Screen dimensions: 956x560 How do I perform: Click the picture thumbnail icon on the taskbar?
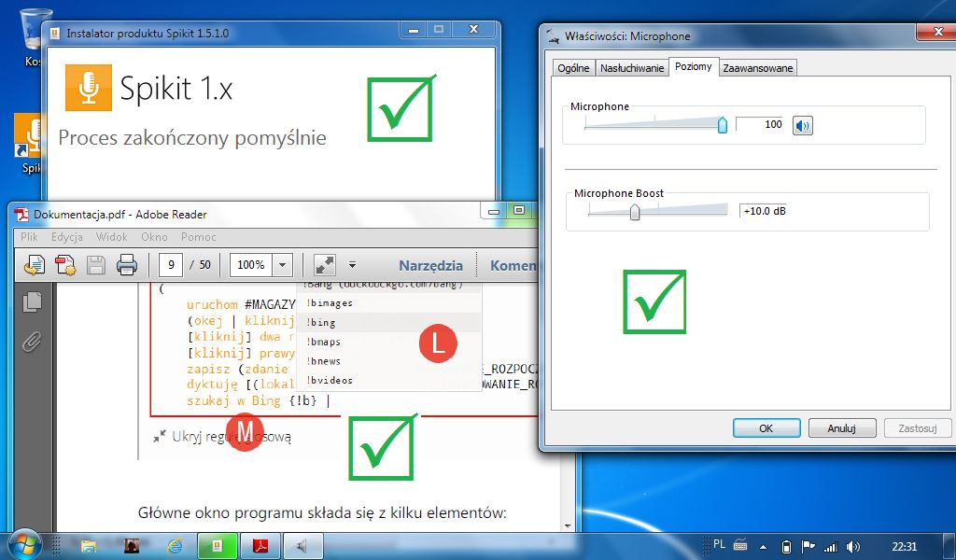tap(133, 545)
